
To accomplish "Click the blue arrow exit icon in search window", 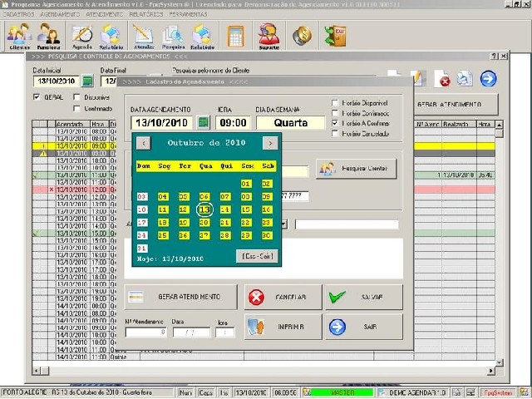I will 488,78.
